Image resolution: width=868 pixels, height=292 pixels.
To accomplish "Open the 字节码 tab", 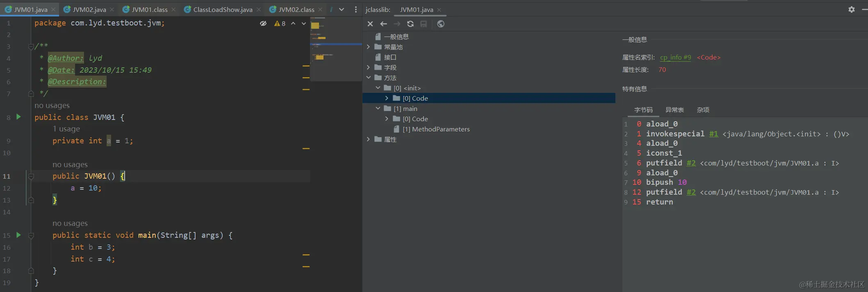I will [x=643, y=110].
